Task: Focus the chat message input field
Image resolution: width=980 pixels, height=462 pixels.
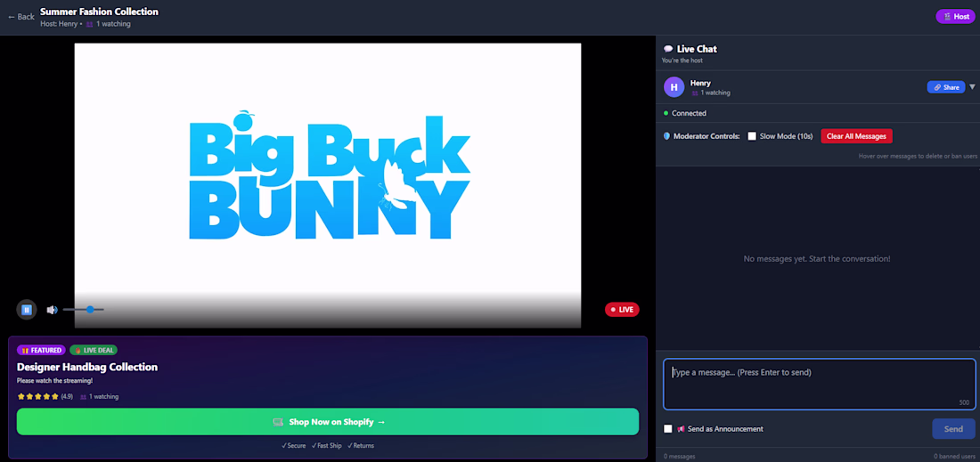Action: click(x=820, y=384)
